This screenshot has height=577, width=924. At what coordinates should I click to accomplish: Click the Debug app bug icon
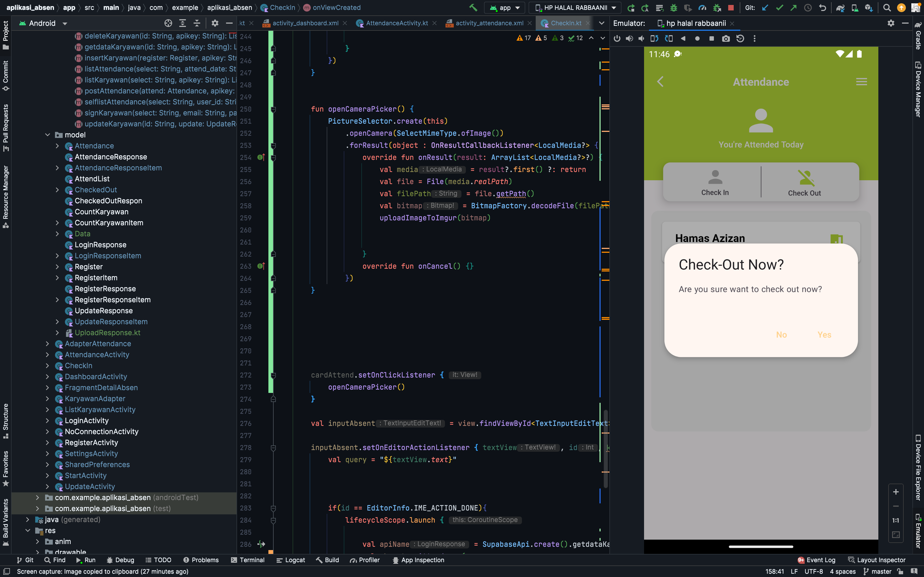tap(673, 8)
